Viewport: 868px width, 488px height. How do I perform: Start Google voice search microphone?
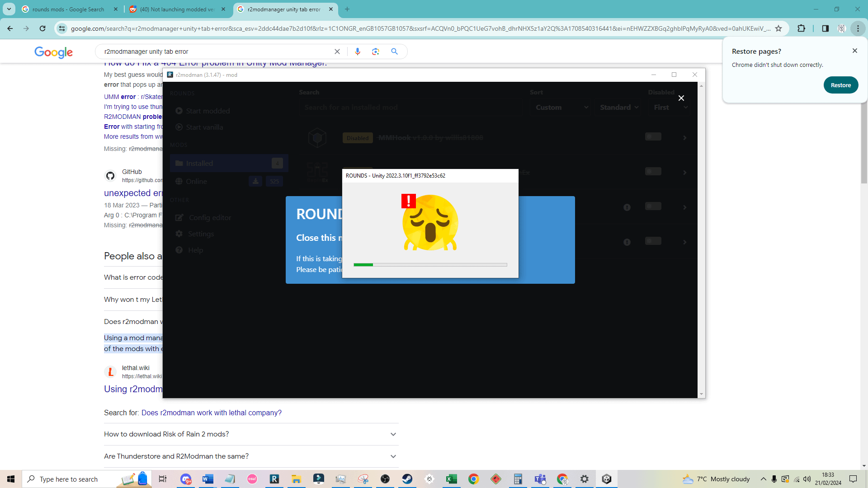(x=358, y=52)
